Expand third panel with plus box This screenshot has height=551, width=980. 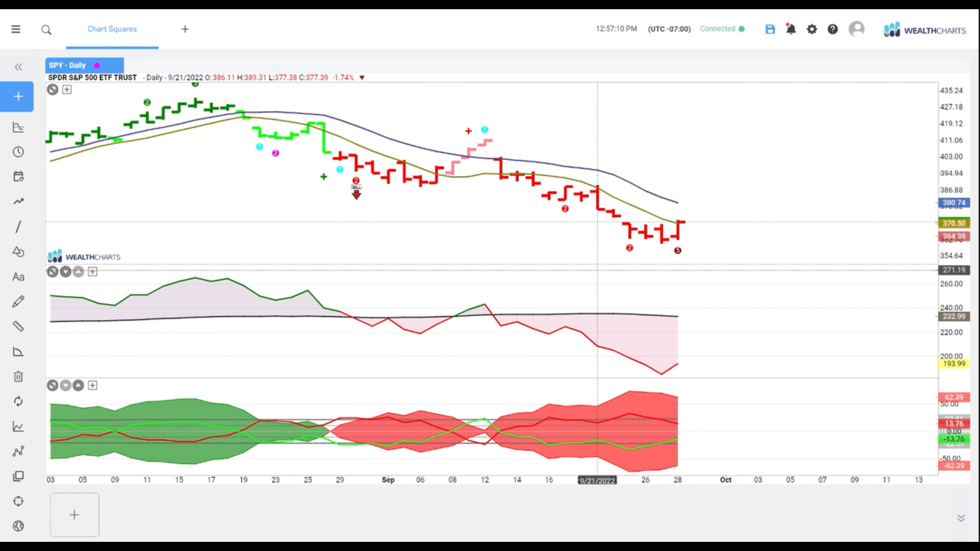pyautogui.click(x=92, y=385)
